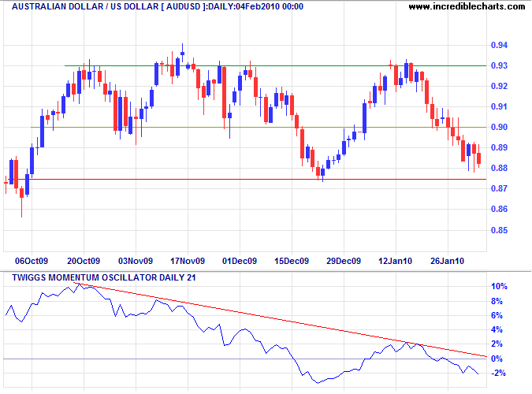532x394 pixels.
Task: Click the 0.89 price axis label
Action: [x=500, y=147]
